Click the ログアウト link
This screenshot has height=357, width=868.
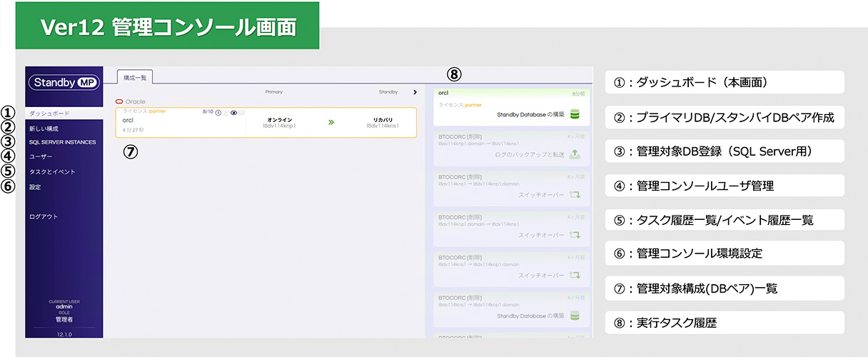44,216
